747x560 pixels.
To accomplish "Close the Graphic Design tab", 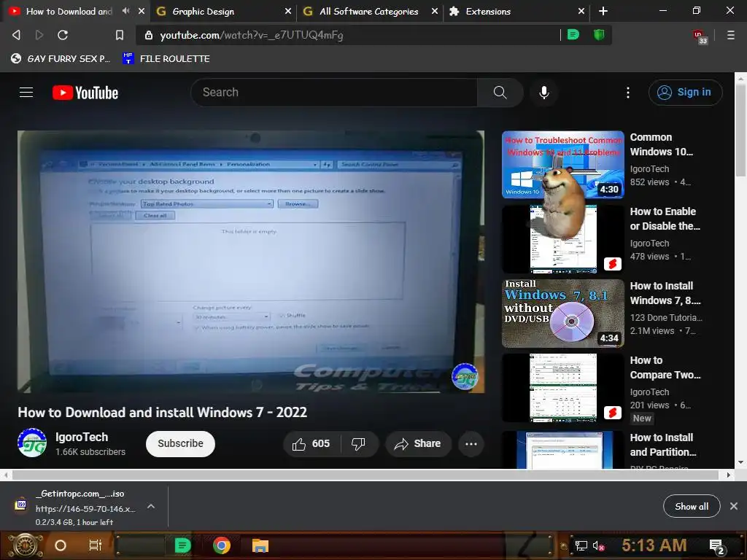I will [x=287, y=10].
